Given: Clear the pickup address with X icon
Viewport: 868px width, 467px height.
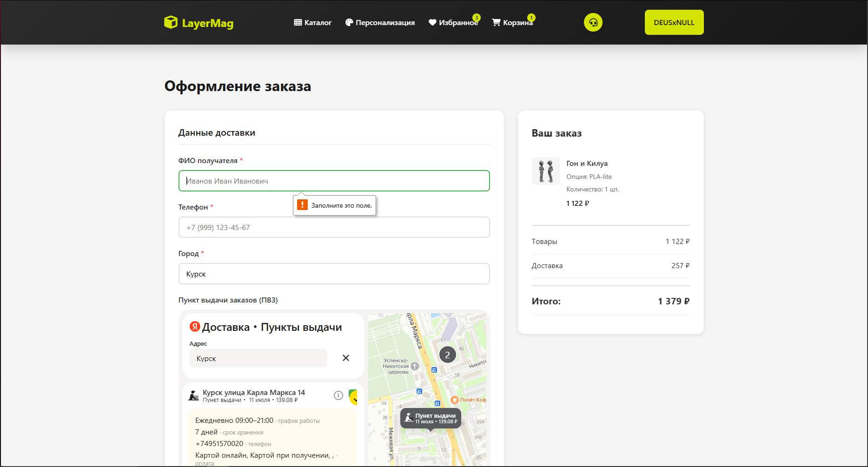Looking at the screenshot, I should pyautogui.click(x=346, y=358).
